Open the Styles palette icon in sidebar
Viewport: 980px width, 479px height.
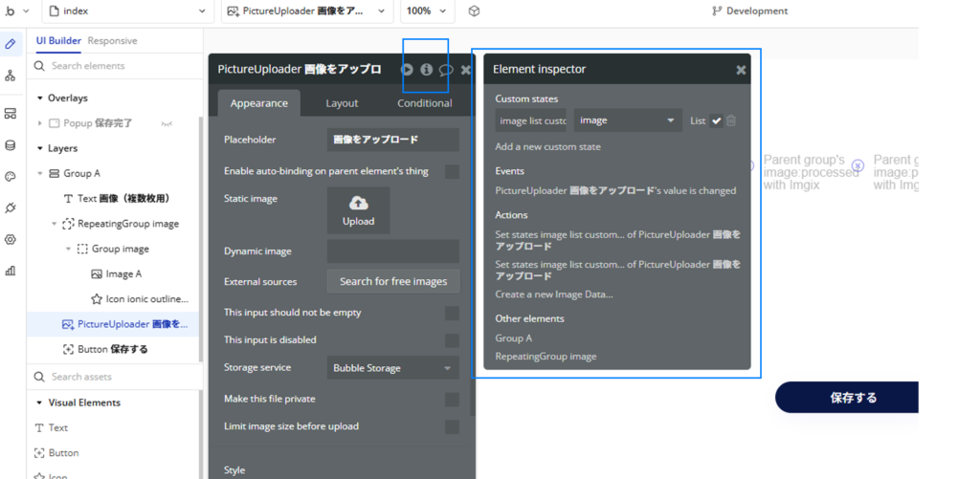[11, 177]
